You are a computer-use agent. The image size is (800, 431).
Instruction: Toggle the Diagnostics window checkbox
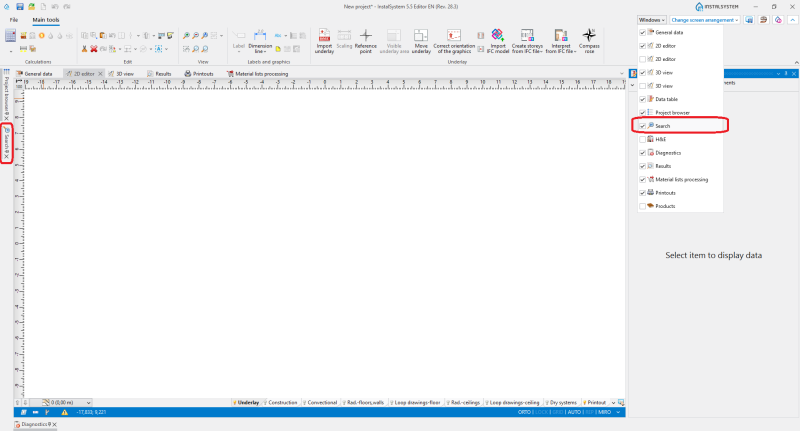(x=643, y=153)
